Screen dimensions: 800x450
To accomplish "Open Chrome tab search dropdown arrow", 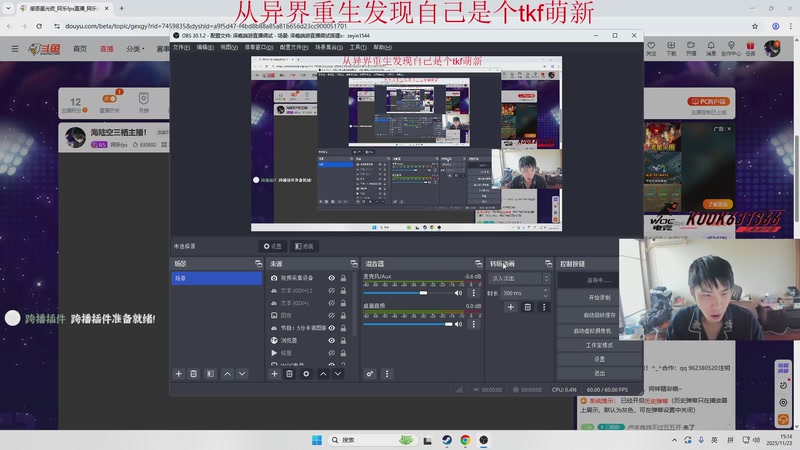I will (x=8, y=8).
